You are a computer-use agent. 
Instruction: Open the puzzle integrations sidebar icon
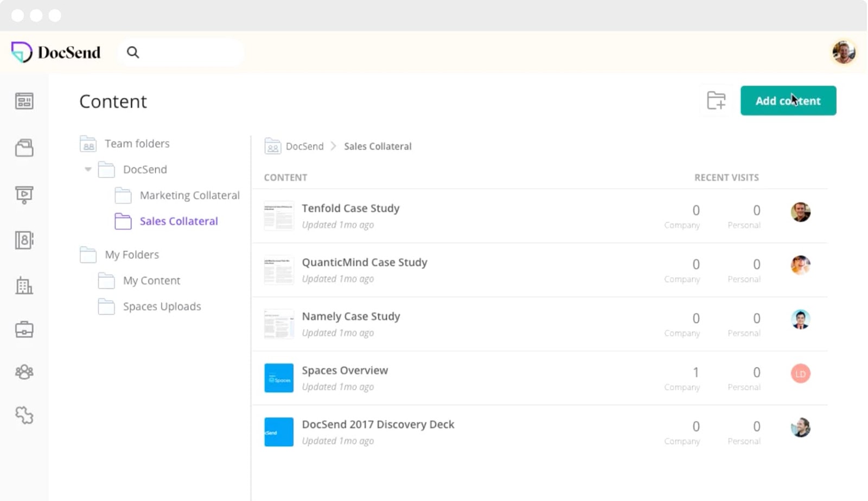pyautogui.click(x=24, y=415)
